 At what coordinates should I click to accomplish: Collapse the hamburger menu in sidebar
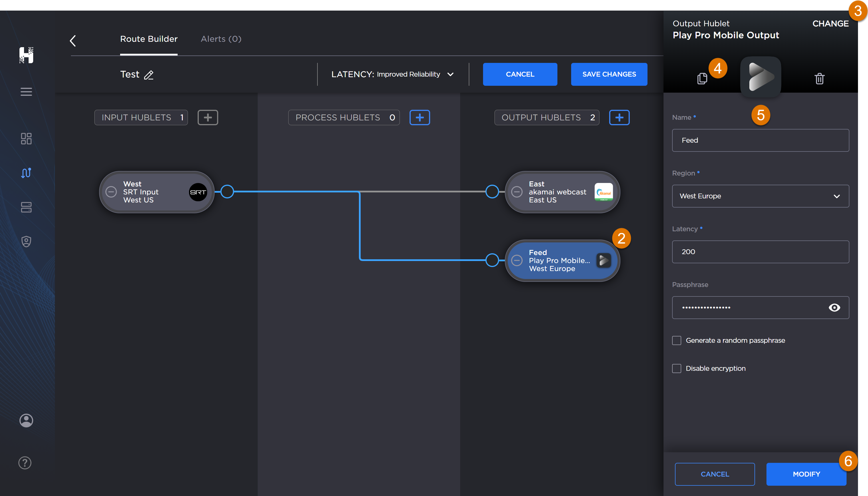click(26, 91)
